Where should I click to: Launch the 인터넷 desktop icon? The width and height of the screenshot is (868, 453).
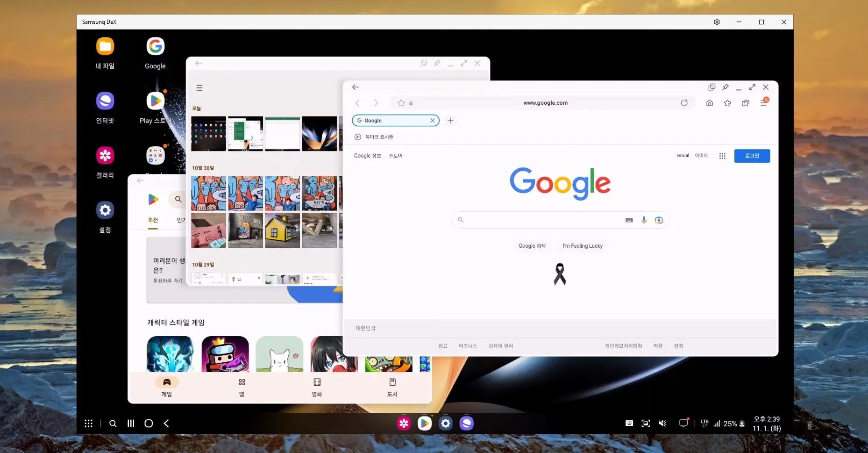105,101
